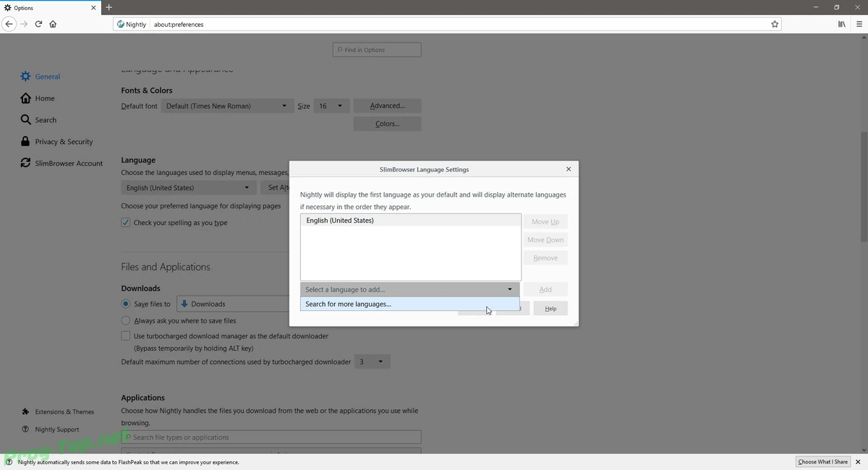Click the Find in Options search box
This screenshot has height=470, width=868.
click(x=377, y=50)
